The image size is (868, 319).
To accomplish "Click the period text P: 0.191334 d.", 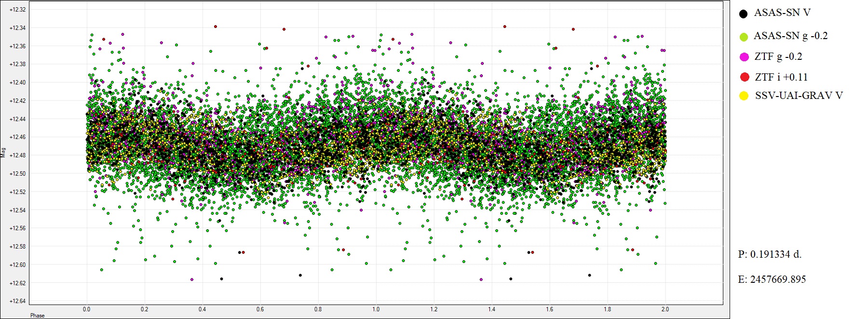I will tap(770, 254).
